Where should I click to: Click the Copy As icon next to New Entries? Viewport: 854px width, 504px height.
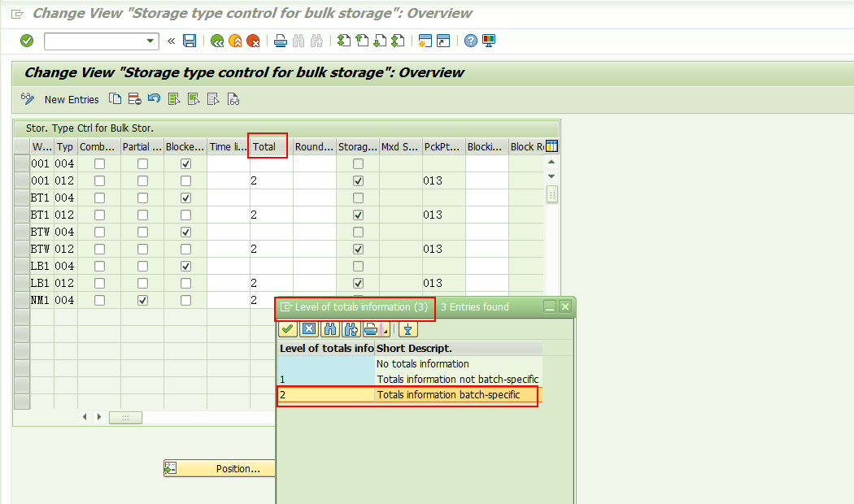115,98
